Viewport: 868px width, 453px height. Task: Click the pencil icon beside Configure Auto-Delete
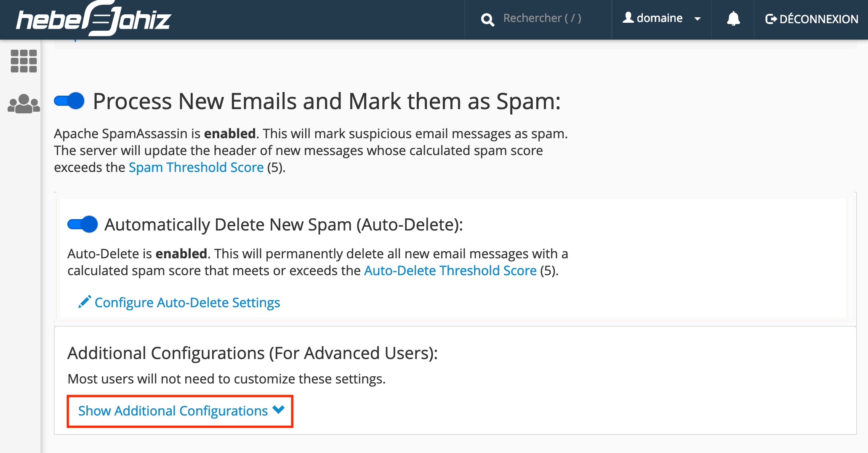[85, 302]
